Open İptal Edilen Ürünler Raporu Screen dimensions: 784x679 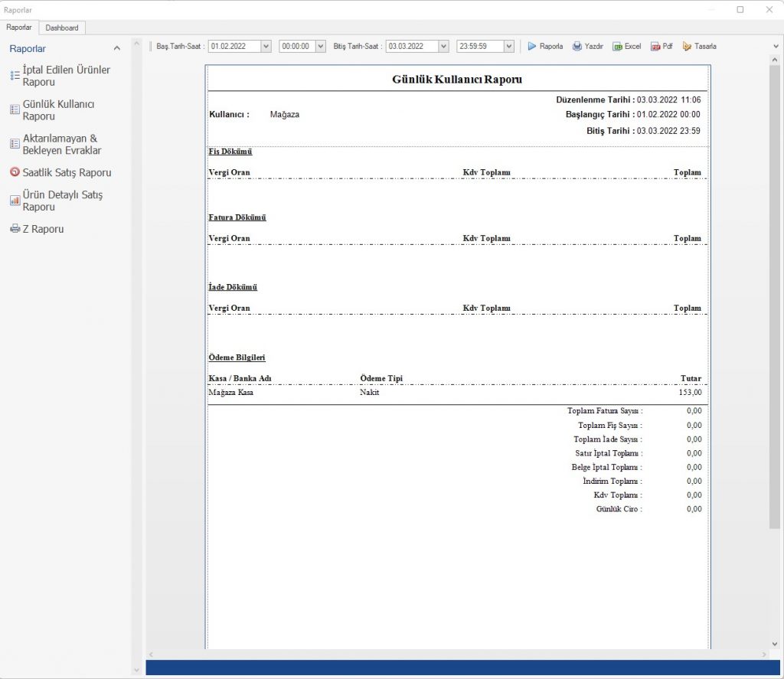[66, 76]
